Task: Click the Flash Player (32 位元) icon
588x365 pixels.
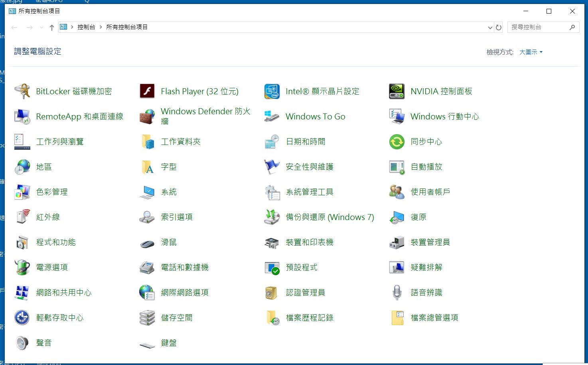Action: (x=147, y=91)
